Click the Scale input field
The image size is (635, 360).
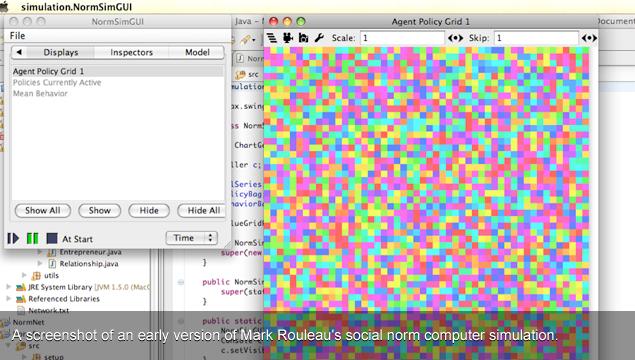pyautogui.click(x=402, y=38)
